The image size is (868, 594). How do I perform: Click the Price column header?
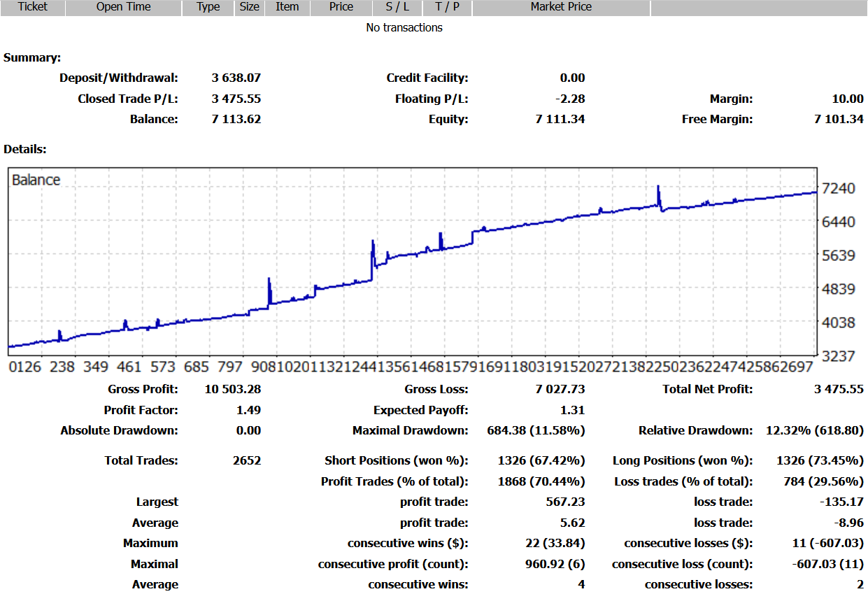[341, 8]
